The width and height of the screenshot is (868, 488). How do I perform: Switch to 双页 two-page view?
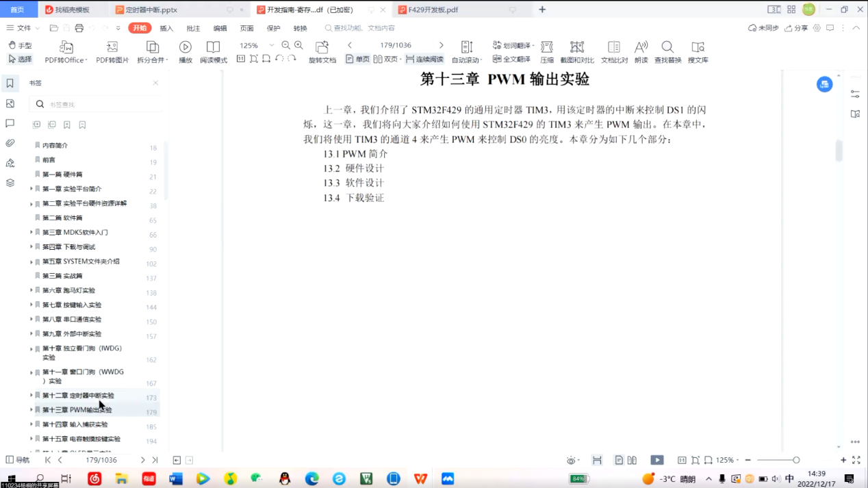[x=387, y=60]
